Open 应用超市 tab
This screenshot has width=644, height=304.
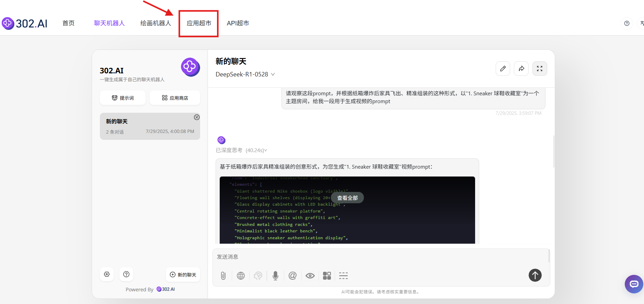pyautogui.click(x=199, y=23)
